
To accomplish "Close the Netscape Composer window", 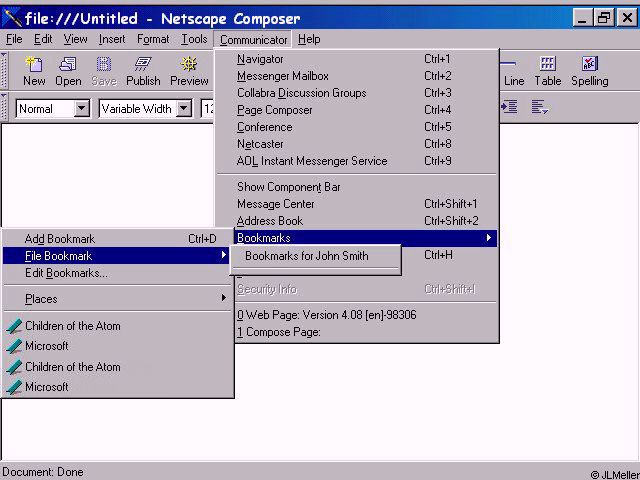I will pyautogui.click(x=627, y=18).
